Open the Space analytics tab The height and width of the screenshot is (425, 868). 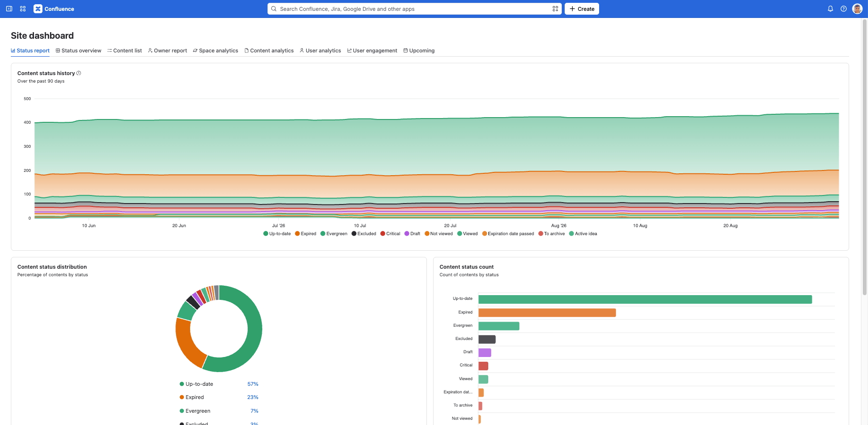(216, 51)
